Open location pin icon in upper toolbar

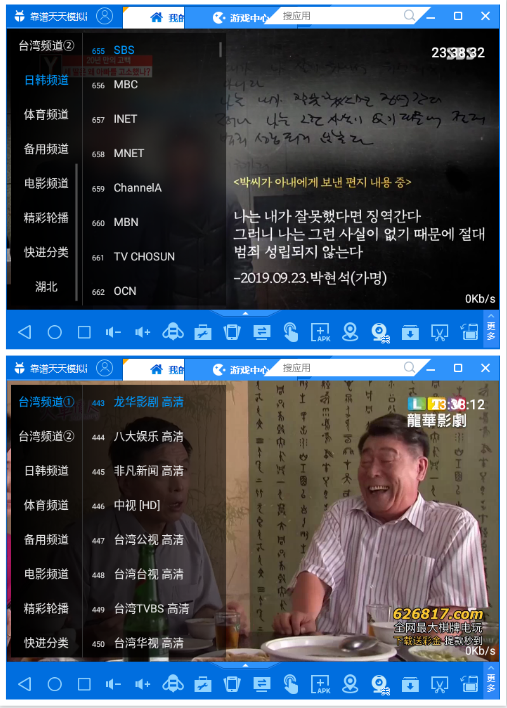[350, 332]
